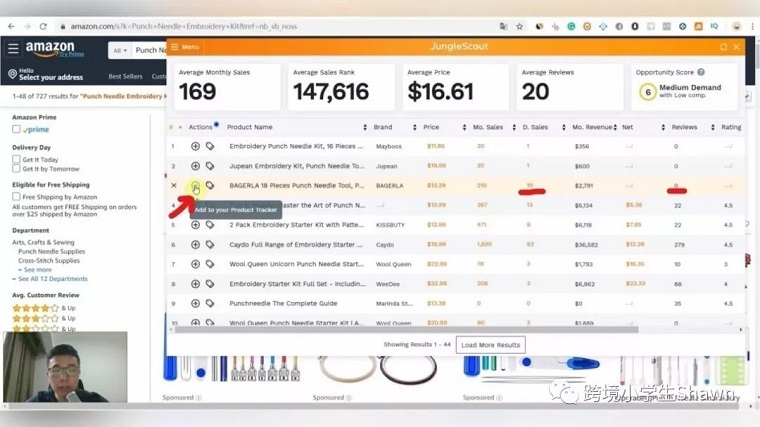Open Opportunity Score help tooltip icon

pos(701,72)
